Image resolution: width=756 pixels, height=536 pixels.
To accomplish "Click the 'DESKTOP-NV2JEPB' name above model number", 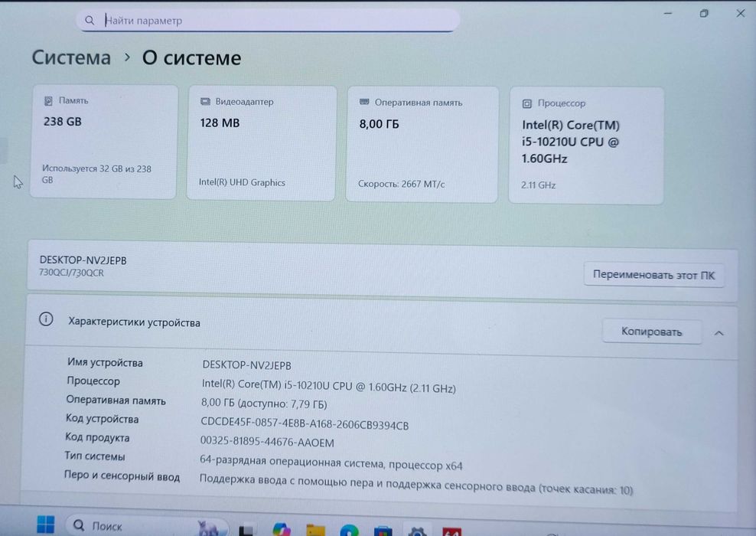I will (x=83, y=260).
